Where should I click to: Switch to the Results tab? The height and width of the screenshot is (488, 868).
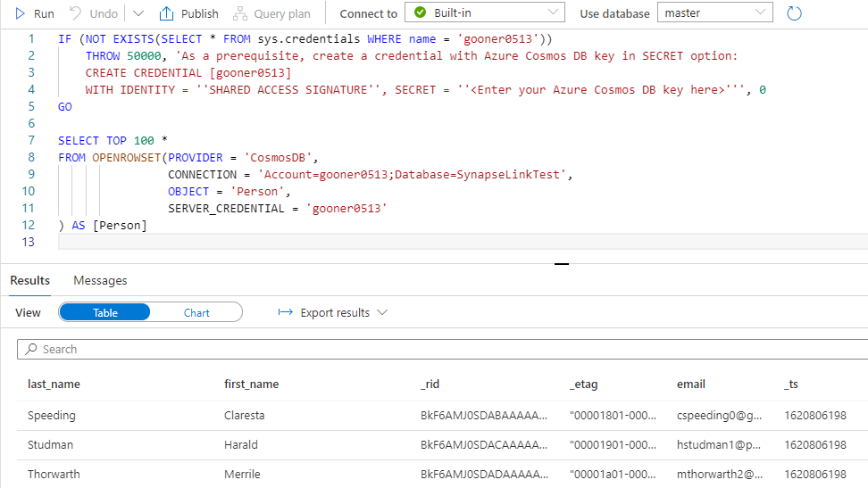(29, 280)
